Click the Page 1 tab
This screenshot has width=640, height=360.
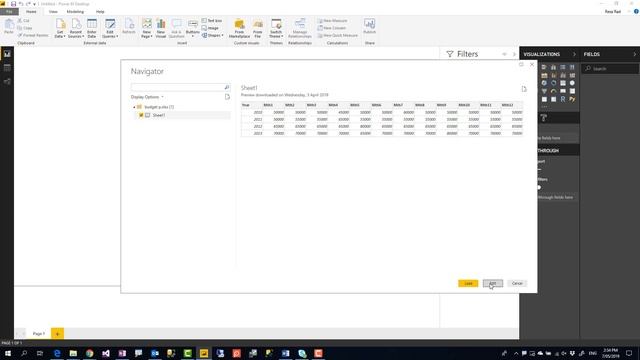(39, 334)
